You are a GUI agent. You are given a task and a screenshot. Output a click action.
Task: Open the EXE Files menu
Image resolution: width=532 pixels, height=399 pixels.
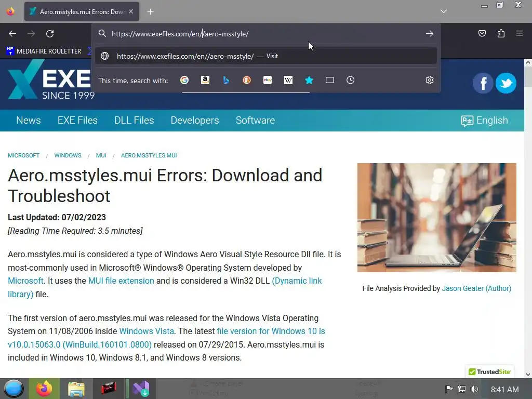[x=77, y=121]
